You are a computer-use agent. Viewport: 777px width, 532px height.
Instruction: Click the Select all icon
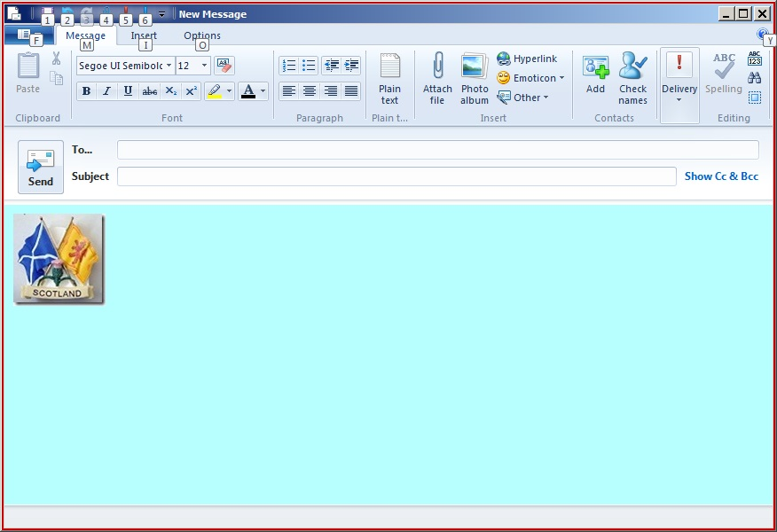point(754,98)
